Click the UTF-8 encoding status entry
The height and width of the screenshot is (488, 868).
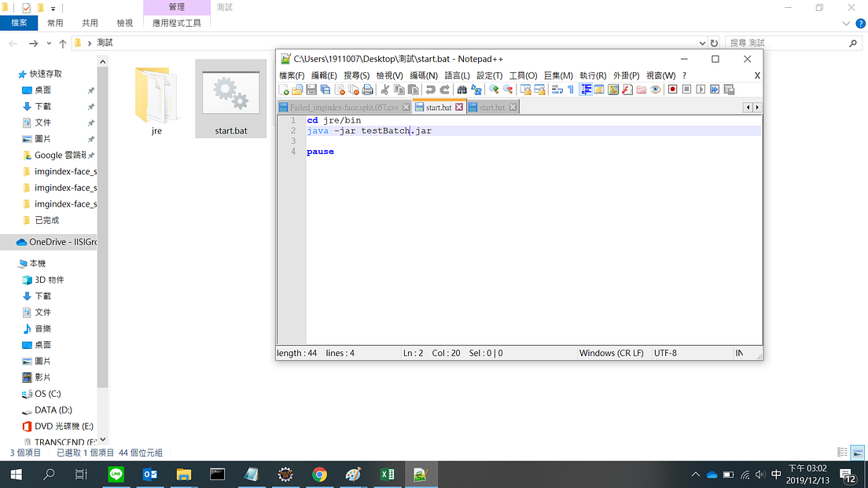pos(665,353)
